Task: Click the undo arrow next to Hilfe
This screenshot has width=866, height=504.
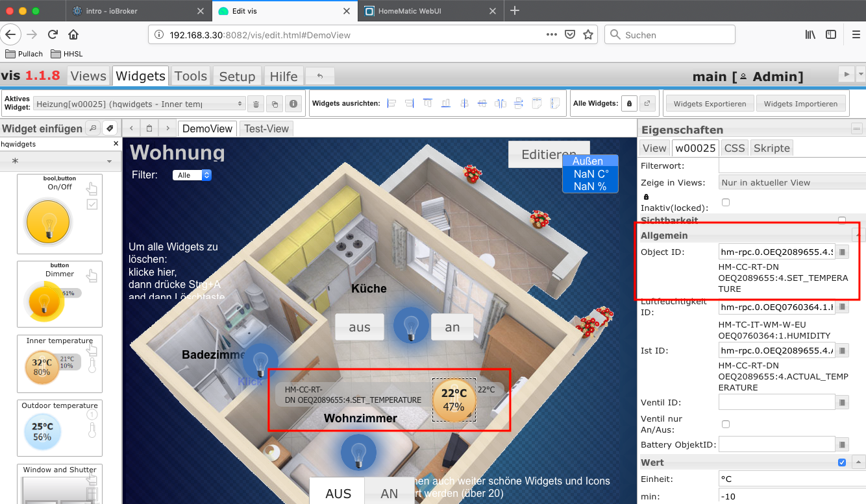Action: pyautogui.click(x=319, y=76)
